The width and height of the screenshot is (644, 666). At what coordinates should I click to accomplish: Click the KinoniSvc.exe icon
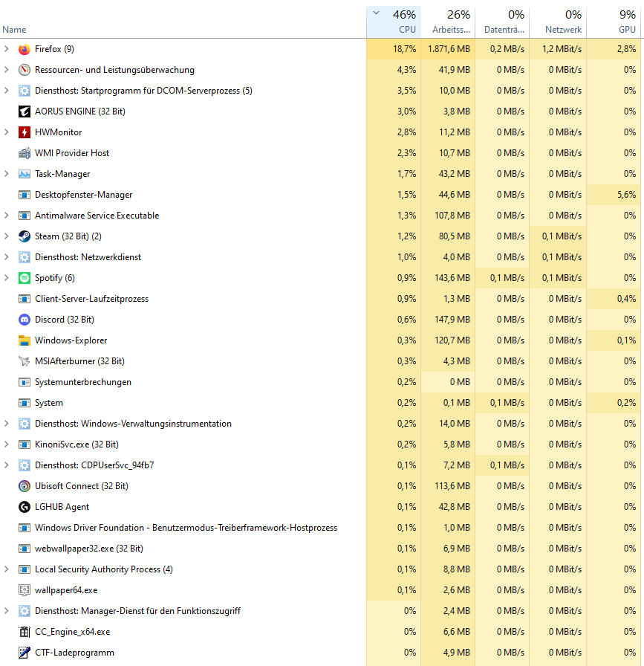[x=25, y=444]
